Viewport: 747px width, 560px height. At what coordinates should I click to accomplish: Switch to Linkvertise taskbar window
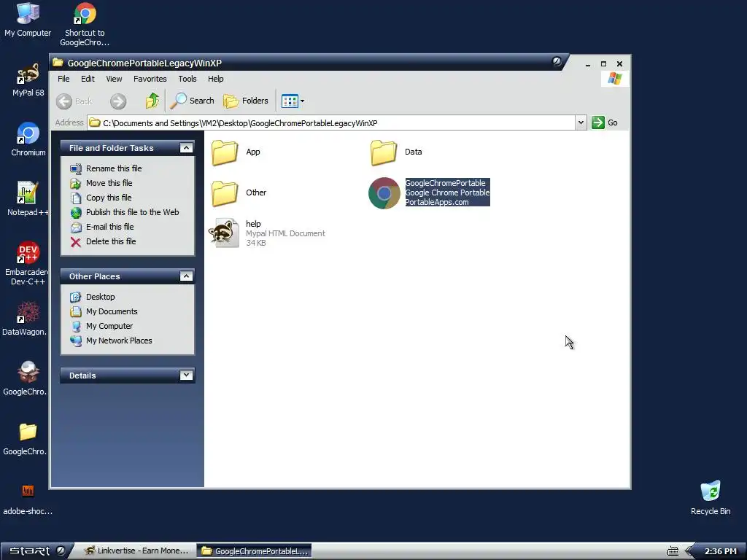[x=136, y=551]
